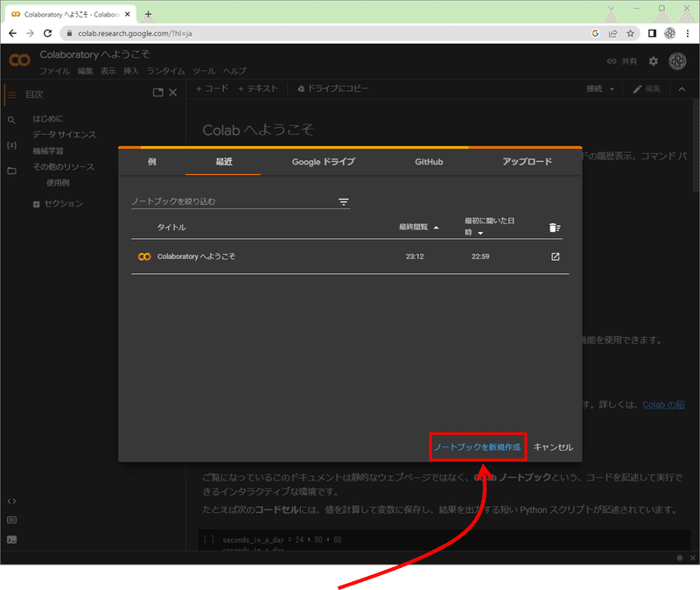Close the Colaboratory browser tab

click(x=127, y=14)
